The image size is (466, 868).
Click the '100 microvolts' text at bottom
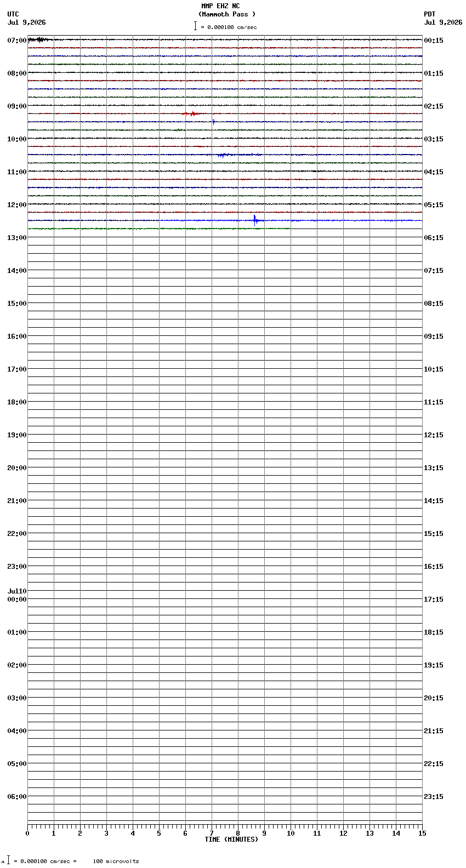click(x=116, y=861)
